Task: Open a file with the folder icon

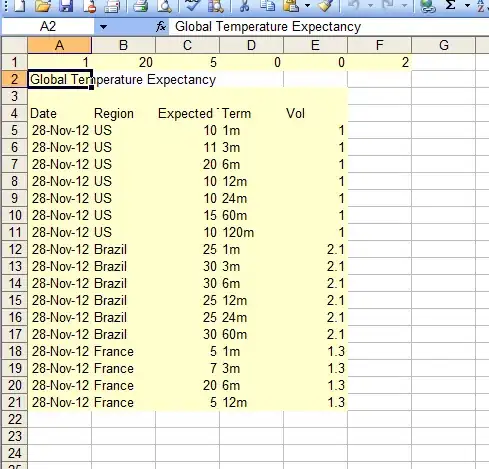Action: pyautogui.click(x=42, y=5)
